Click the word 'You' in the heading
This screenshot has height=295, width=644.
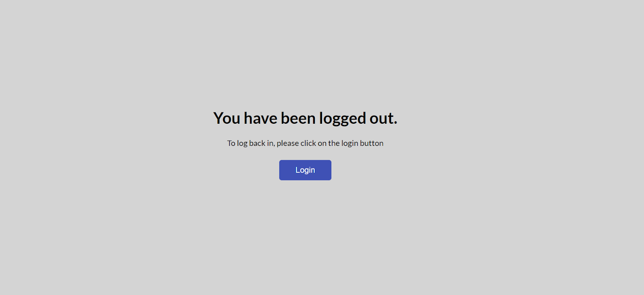click(x=227, y=118)
